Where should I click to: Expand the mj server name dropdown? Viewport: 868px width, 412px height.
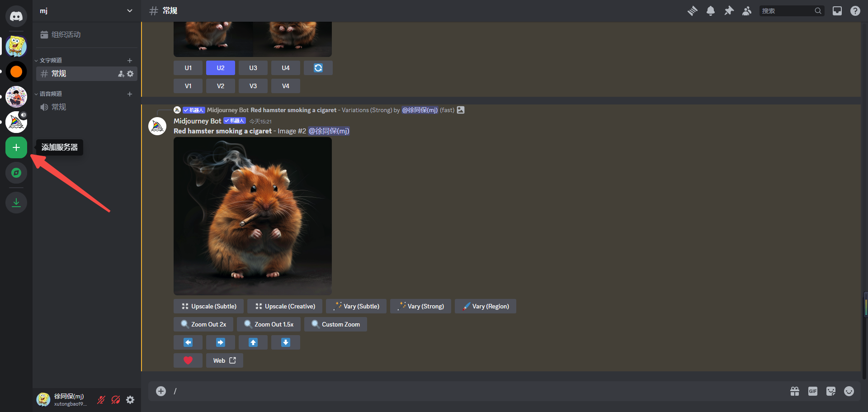pos(130,11)
